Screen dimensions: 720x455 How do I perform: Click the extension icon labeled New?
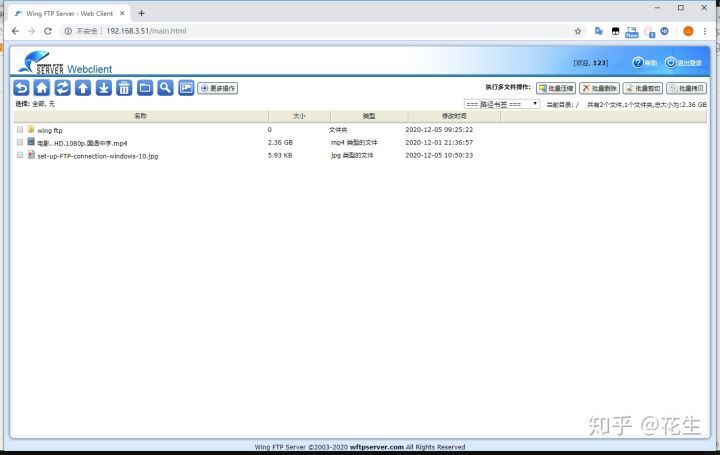631,32
